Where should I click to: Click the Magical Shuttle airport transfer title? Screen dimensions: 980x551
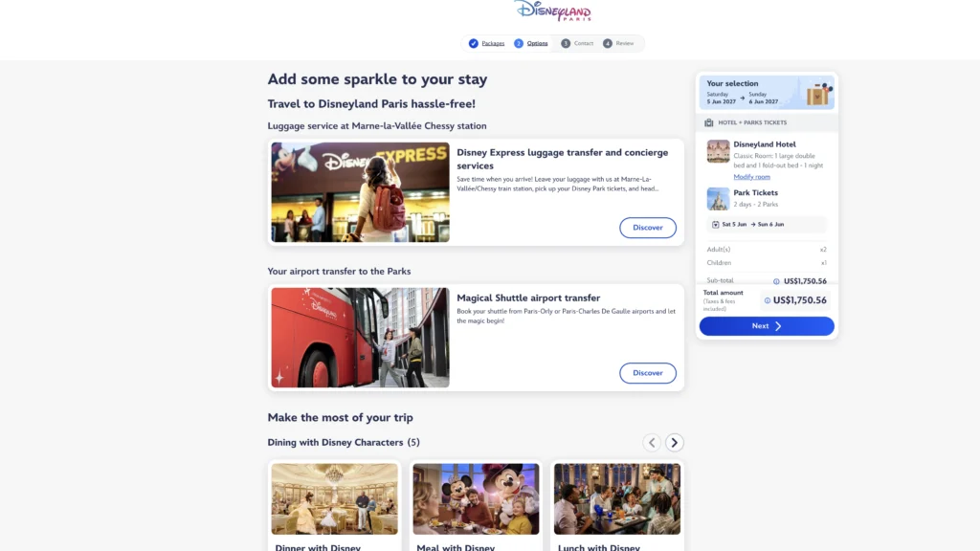coord(528,298)
